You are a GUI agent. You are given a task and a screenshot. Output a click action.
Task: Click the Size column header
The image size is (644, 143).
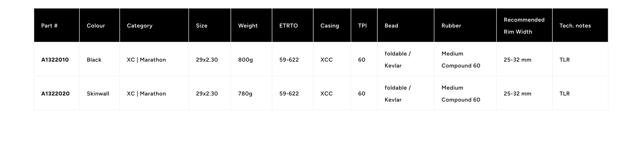pyautogui.click(x=202, y=26)
